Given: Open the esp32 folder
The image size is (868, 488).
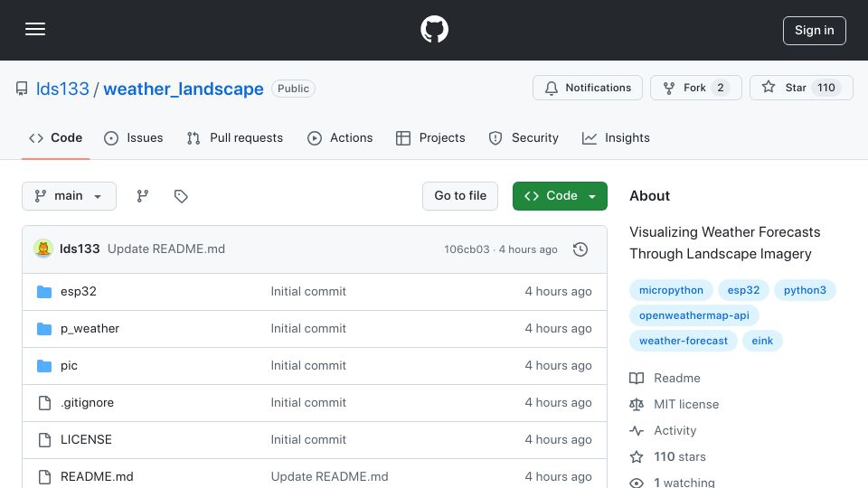Looking at the screenshot, I should (79, 292).
